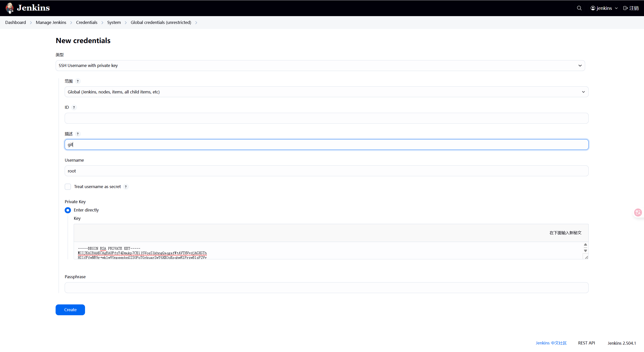Screen dimensions: 644x352
Task: Open the search magnifier icon
Action: click(x=579, y=8)
